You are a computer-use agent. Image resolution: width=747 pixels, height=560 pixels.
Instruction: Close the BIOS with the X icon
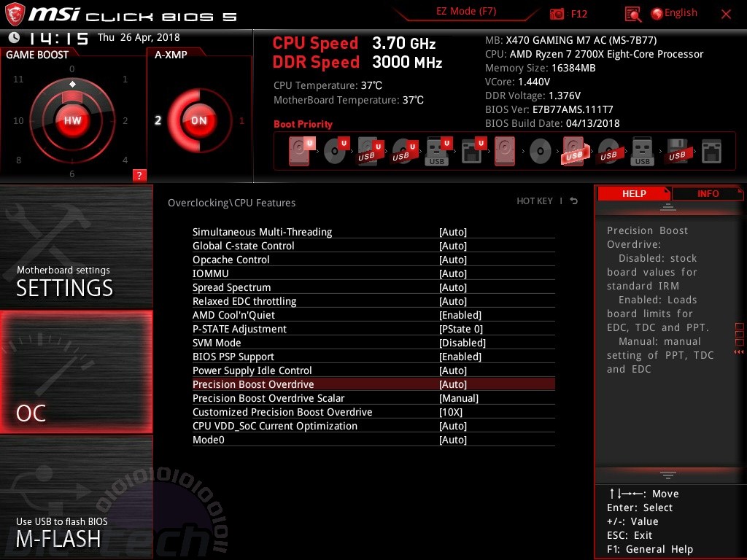tap(726, 15)
